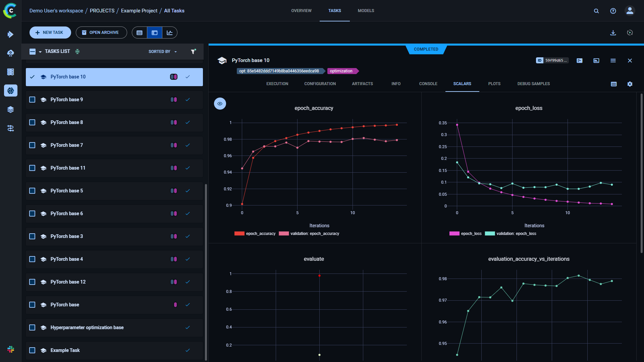
Task: Check the PyTorch base 9 checkbox
Action: coord(32,100)
